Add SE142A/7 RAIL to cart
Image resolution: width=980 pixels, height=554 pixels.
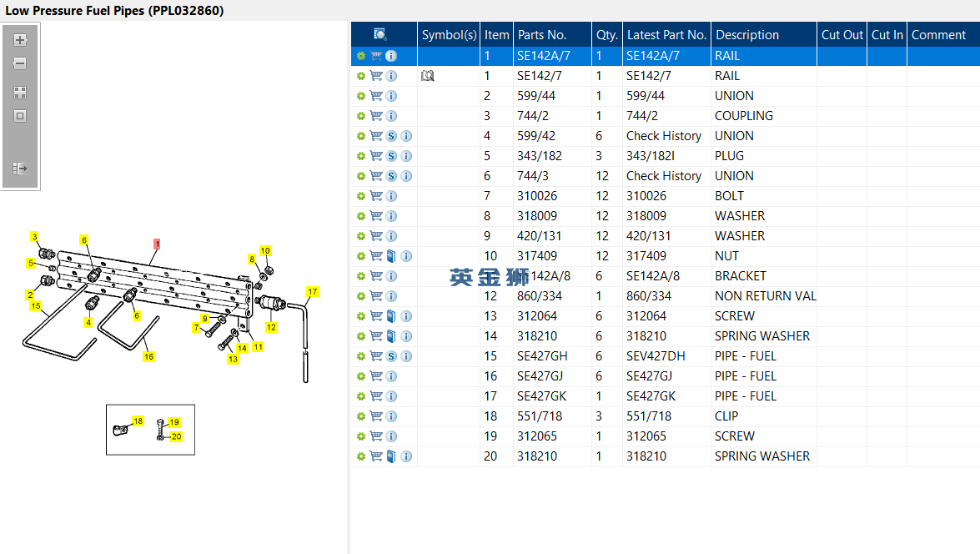376,56
